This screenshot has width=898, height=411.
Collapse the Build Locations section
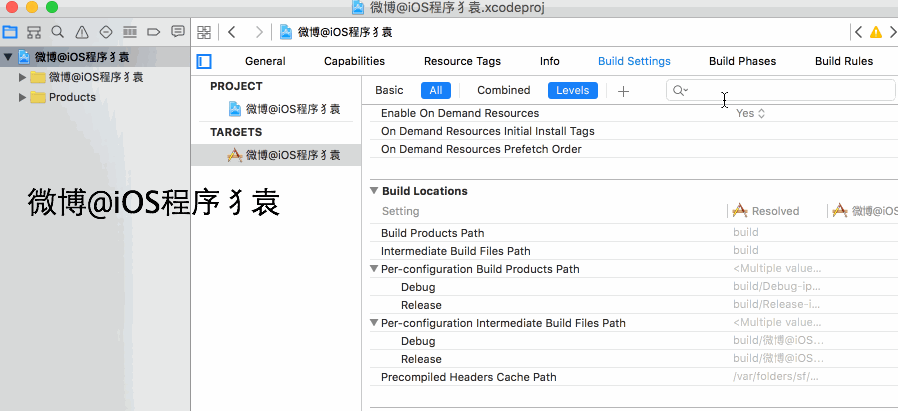pyautogui.click(x=374, y=191)
